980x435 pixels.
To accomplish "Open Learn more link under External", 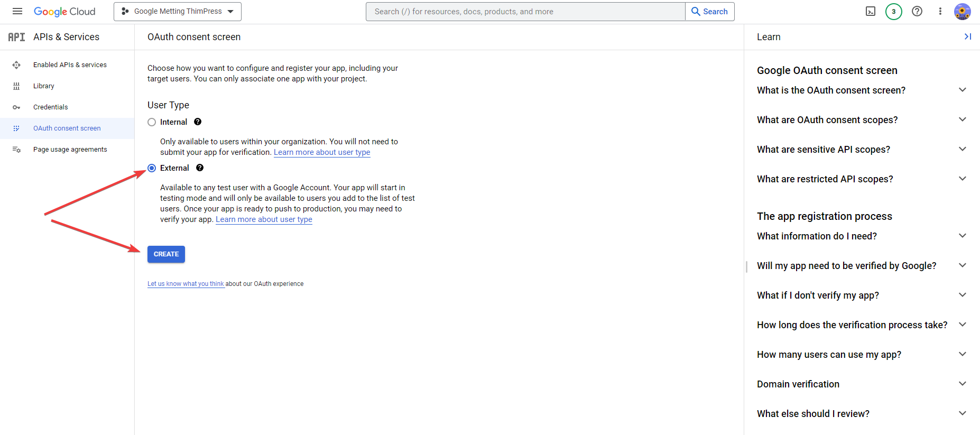I will [x=264, y=219].
